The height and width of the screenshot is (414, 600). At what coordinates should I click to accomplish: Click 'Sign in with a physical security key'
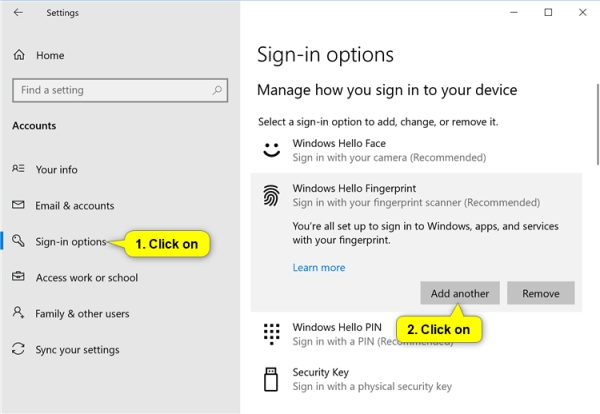[372, 386]
